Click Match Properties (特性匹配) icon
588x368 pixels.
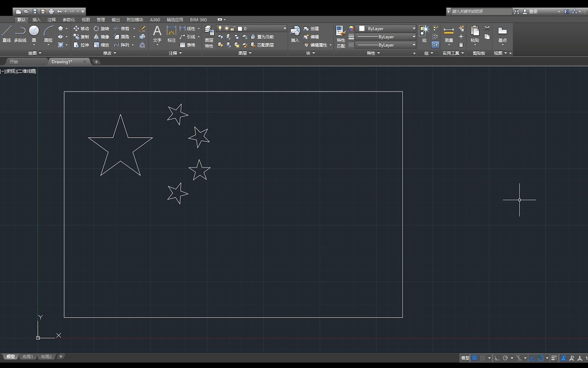click(341, 37)
